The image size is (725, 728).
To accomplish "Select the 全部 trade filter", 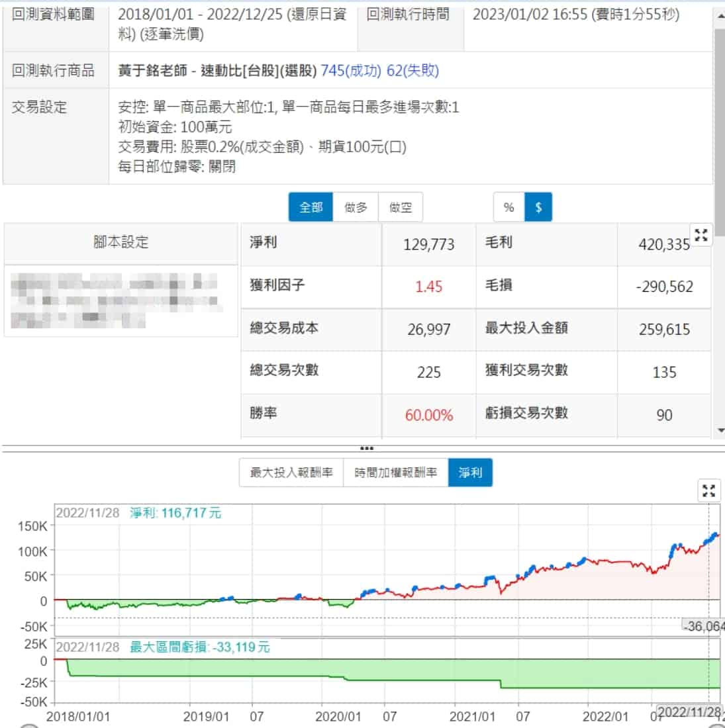I will 311,207.
